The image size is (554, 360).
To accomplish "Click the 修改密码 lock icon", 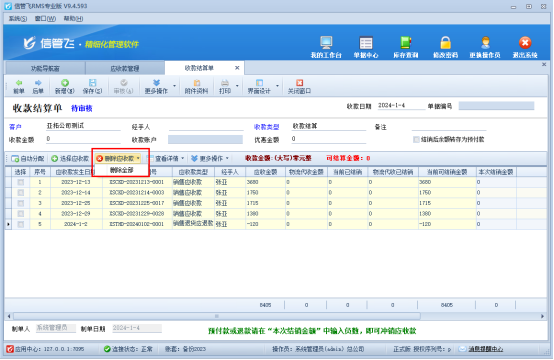I will point(445,43).
